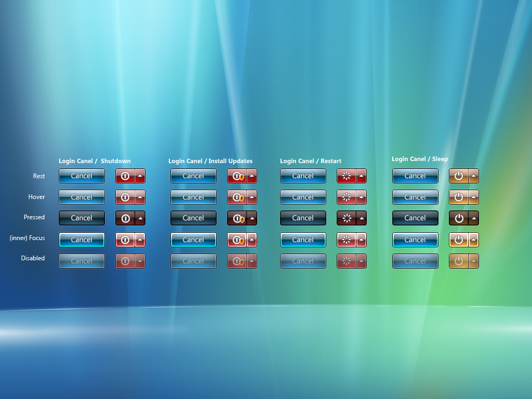Click Hover row Cancel under Shutdown
The height and width of the screenshot is (399, 532).
82,197
